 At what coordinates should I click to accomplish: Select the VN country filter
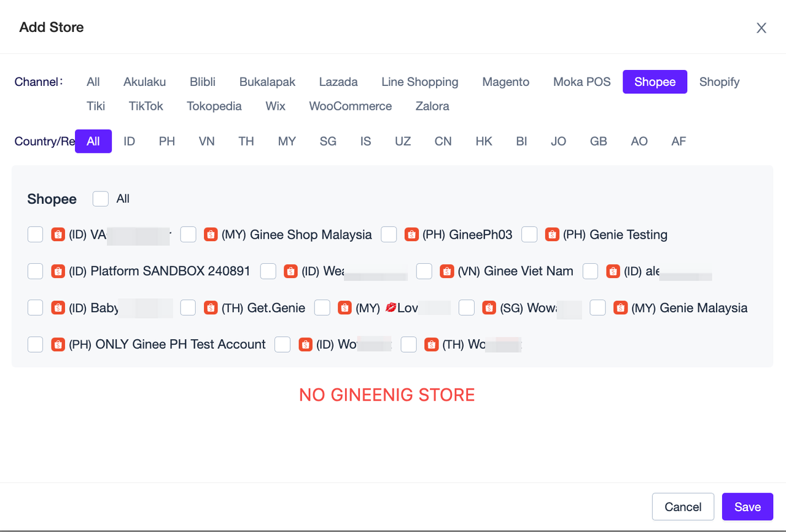[x=206, y=141]
